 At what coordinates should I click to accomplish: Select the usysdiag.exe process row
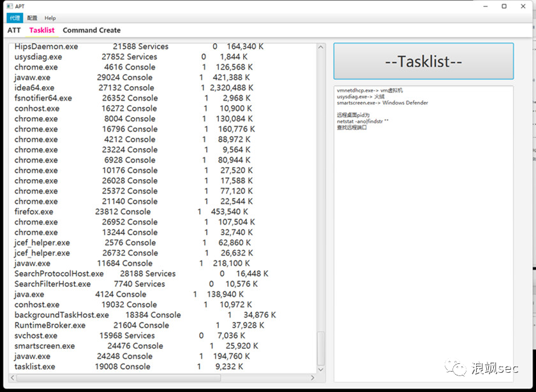coord(131,57)
